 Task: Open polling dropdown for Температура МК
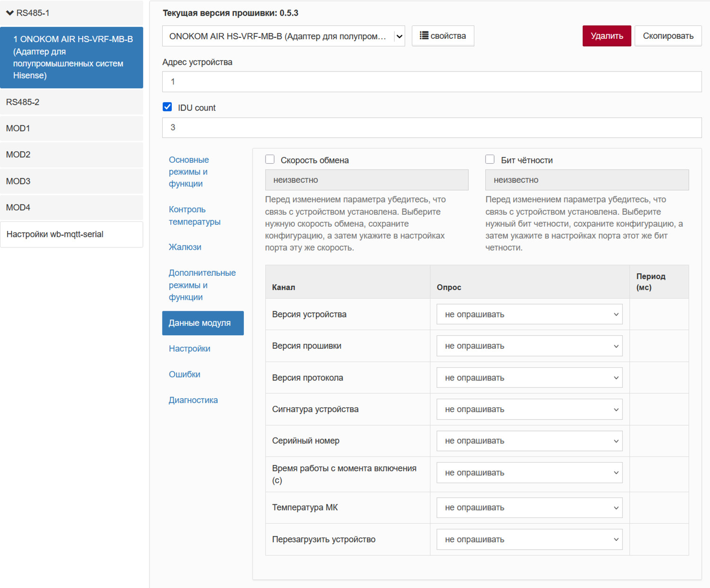pos(529,508)
